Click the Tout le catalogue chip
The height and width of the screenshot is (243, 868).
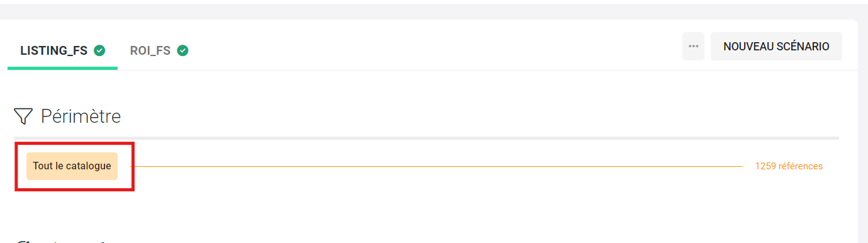[x=72, y=166]
